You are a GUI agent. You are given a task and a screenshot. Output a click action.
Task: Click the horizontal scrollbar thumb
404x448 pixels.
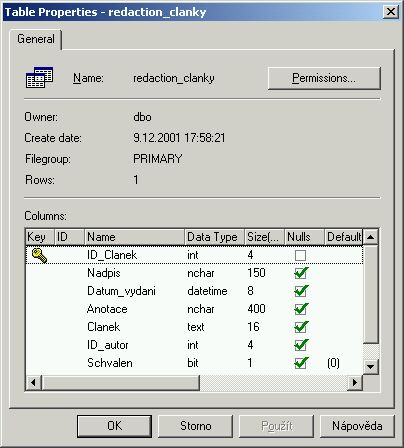120,382
